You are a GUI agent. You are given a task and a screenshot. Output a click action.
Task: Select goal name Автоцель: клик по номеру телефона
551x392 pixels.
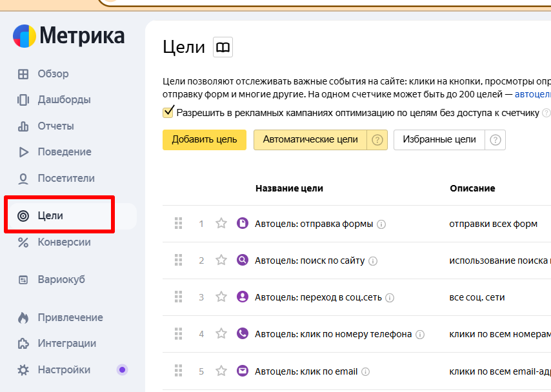[x=333, y=334]
